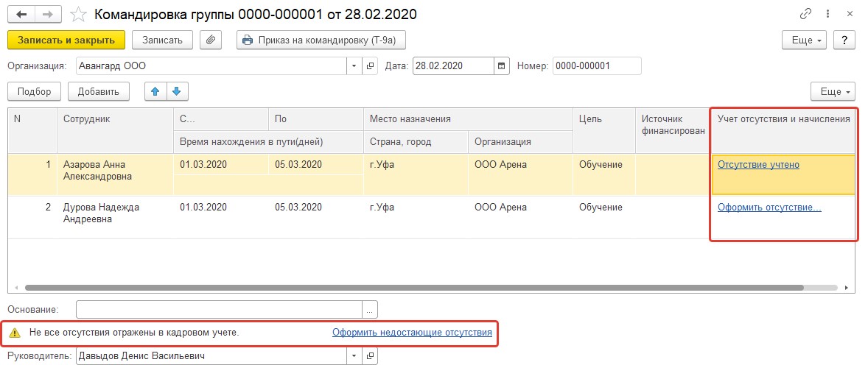Click into the Основание input field
Screen dimensions: 868x365
point(220,310)
